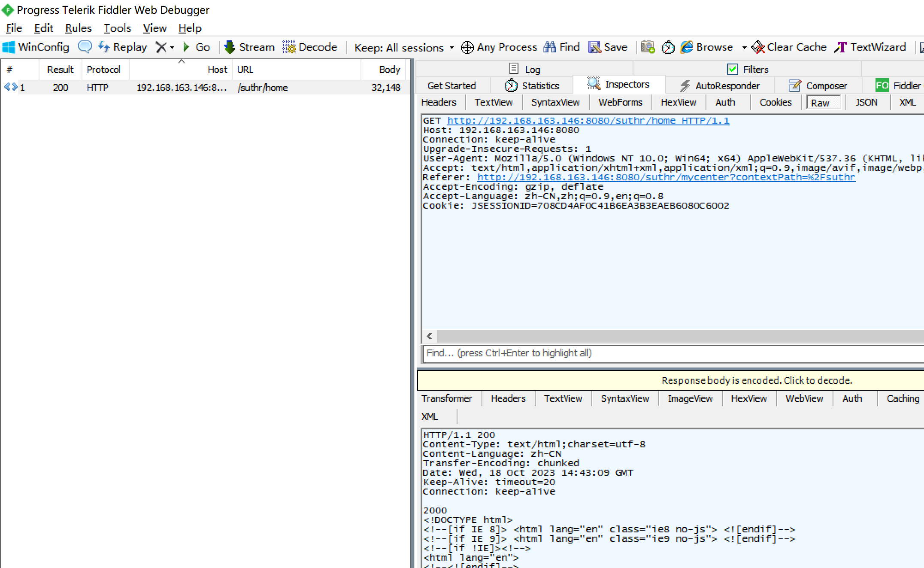Select session 1 /suthr/home row
Viewport: 924px width, 568px height.
pos(205,88)
